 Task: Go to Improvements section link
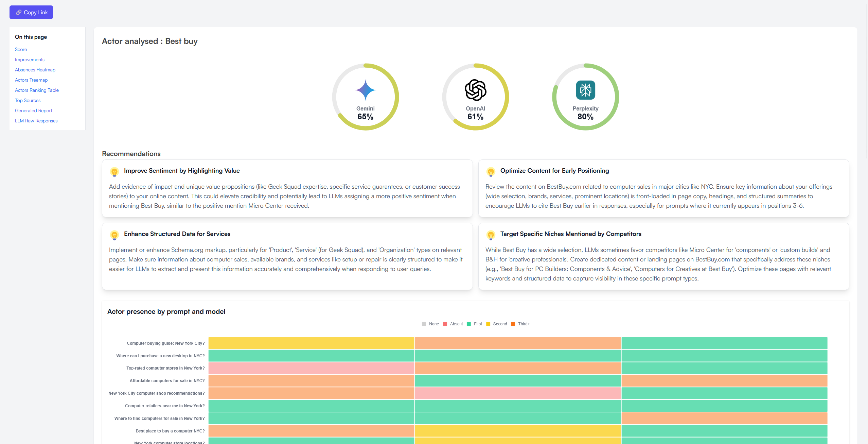click(30, 59)
